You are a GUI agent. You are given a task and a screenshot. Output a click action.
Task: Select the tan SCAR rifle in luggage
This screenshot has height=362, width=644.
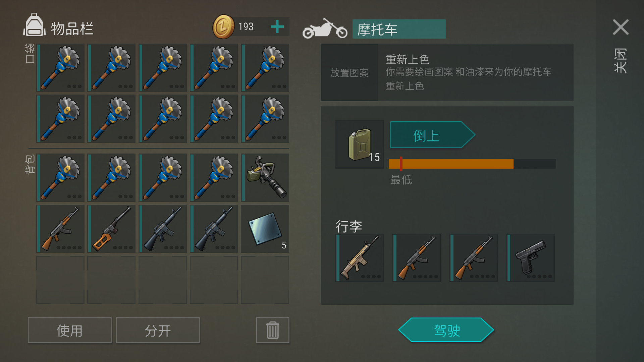tap(360, 258)
